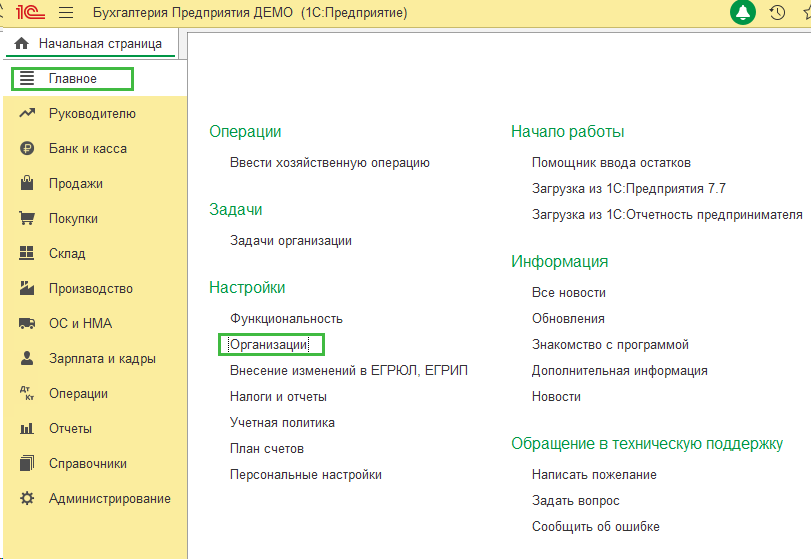Open Производство section

[95, 289]
